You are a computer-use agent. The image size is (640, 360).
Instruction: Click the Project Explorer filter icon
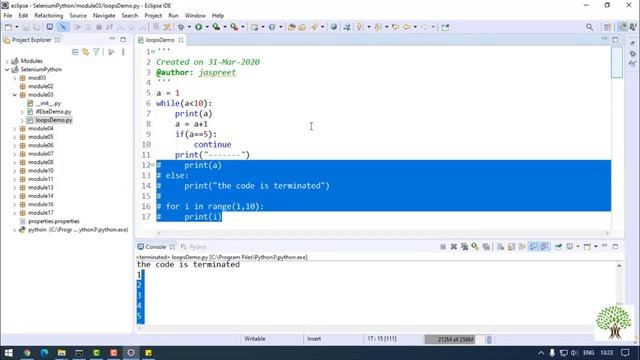click(96, 52)
